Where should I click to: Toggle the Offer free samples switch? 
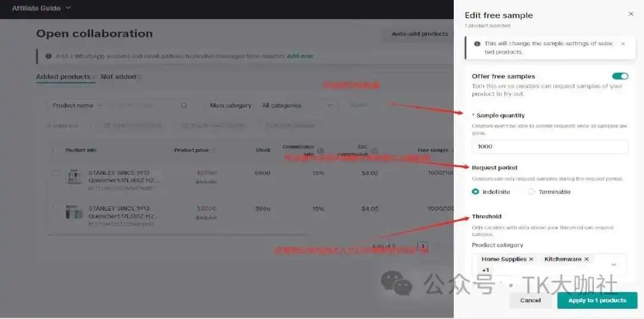coord(620,76)
